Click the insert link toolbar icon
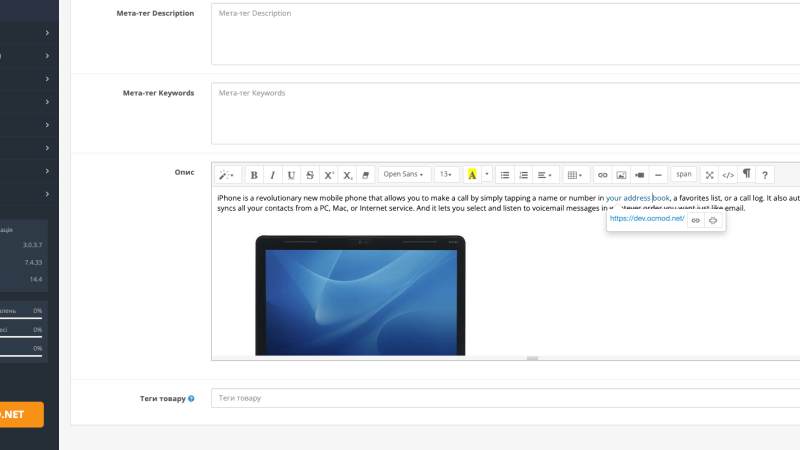The height and width of the screenshot is (450, 800). click(x=603, y=175)
